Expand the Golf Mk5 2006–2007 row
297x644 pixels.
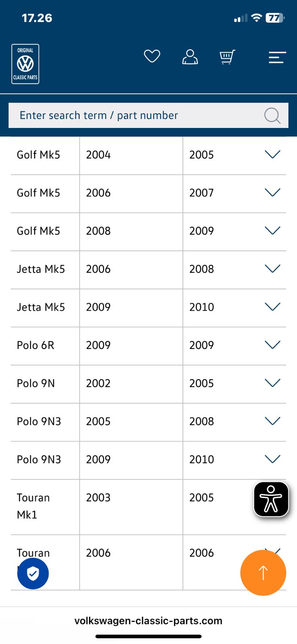pos(272,193)
